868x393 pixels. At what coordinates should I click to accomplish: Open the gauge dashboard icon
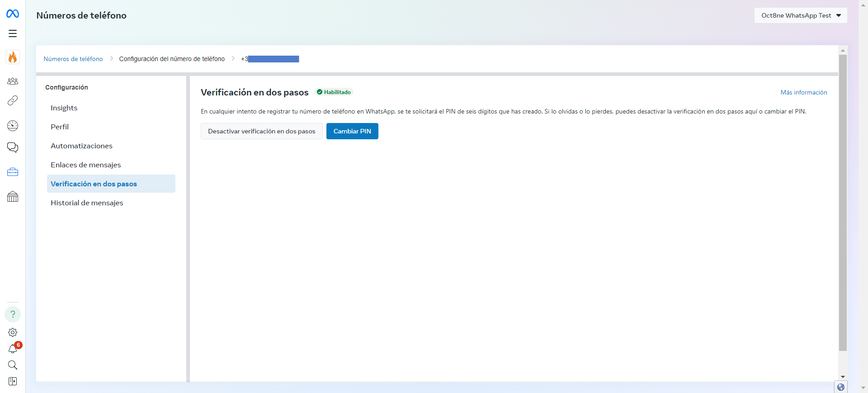13,126
